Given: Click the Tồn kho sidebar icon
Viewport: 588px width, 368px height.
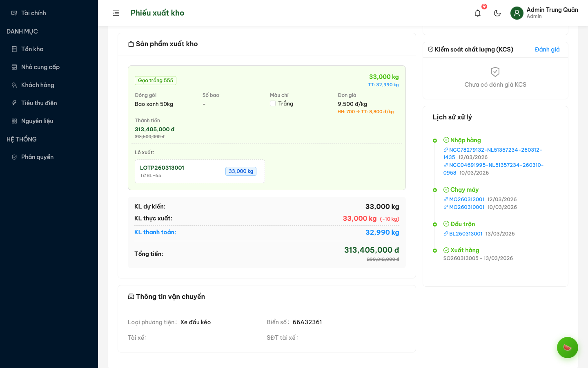Looking at the screenshot, I should click(14, 49).
